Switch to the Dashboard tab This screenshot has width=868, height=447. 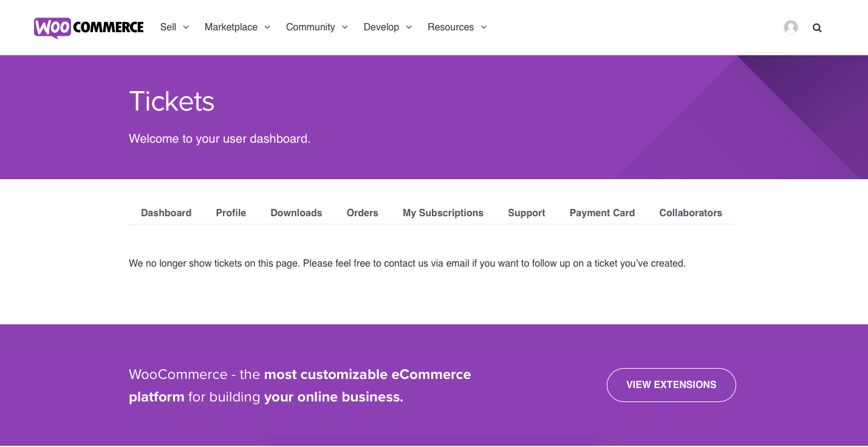166,213
